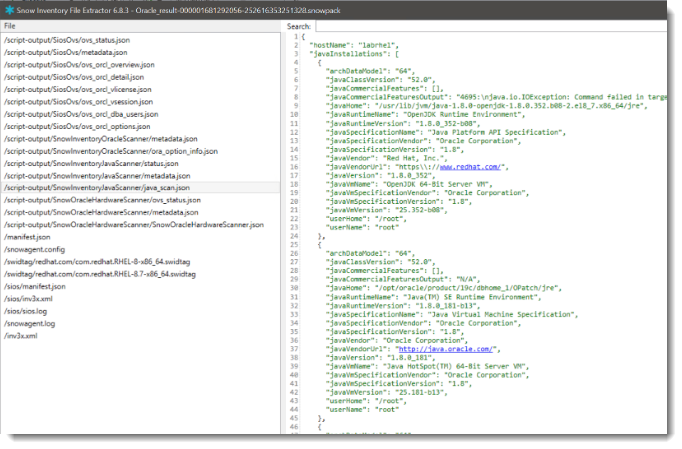This screenshot has height=449, width=682.
Task: Open ovs_orcl_options.json file
Action: click(x=77, y=127)
